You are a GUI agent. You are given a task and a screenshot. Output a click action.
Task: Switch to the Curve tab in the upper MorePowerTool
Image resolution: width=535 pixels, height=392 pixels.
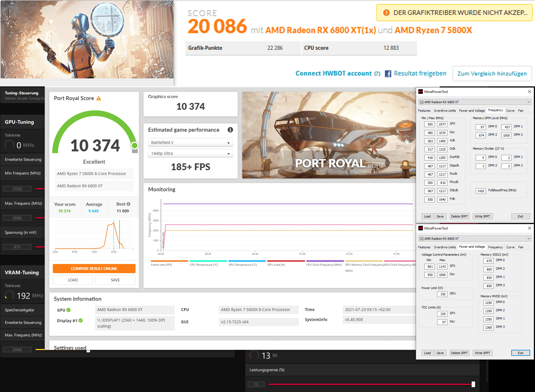[x=510, y=111]
